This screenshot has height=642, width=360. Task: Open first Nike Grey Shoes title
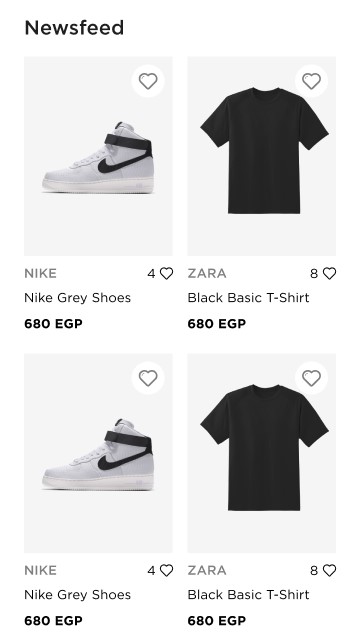point(77,298)
